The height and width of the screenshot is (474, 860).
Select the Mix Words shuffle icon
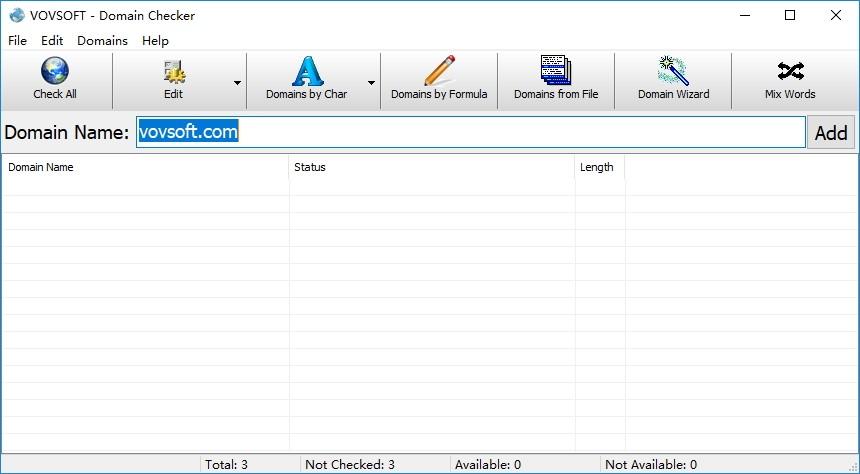(x=790, y=71)
